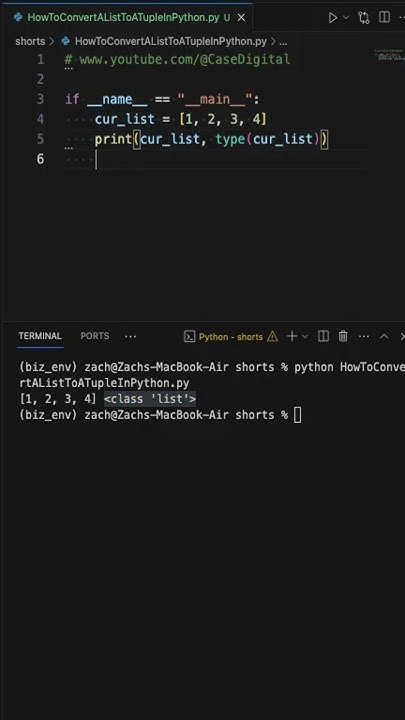Click the Python icon in breadcrumb
The width and height of the screenshot is (405, 720).
[x=66, y=41]
